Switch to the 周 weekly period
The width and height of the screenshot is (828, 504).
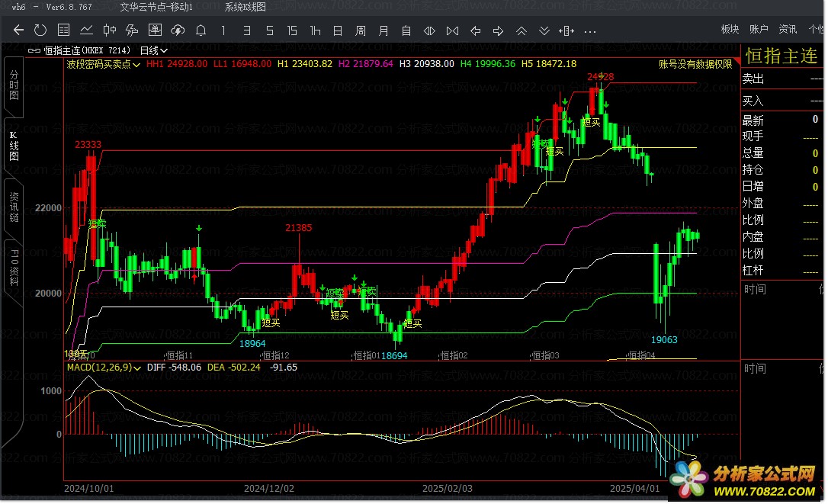360,30
